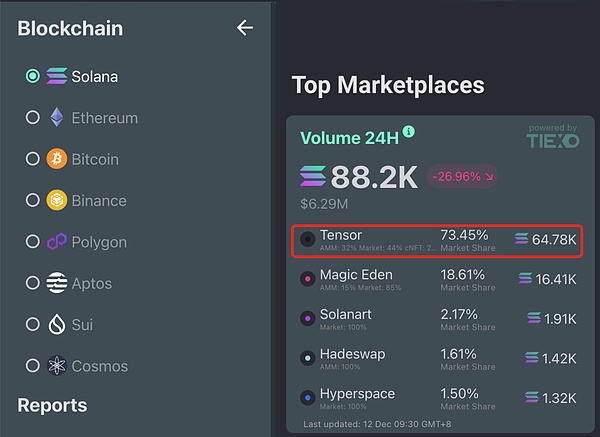
Task: Select the Ethereum radio button
Action: tap(33, 117)
